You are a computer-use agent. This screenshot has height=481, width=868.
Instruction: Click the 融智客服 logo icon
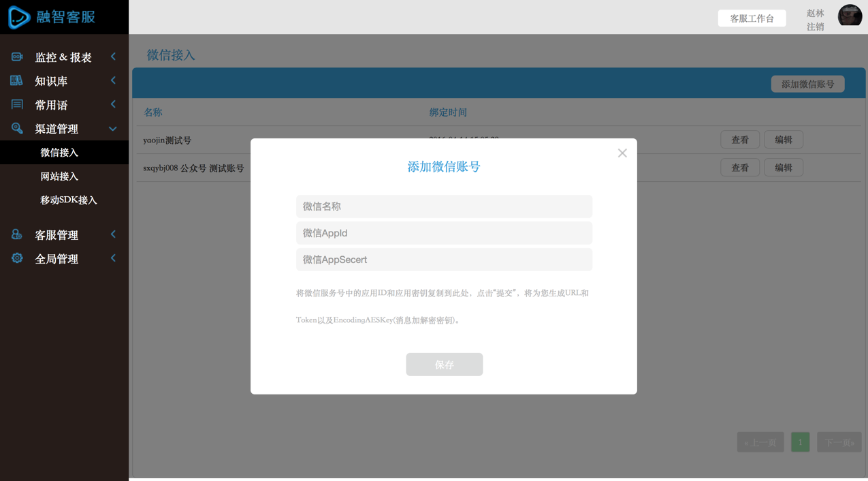pos(19,17)
